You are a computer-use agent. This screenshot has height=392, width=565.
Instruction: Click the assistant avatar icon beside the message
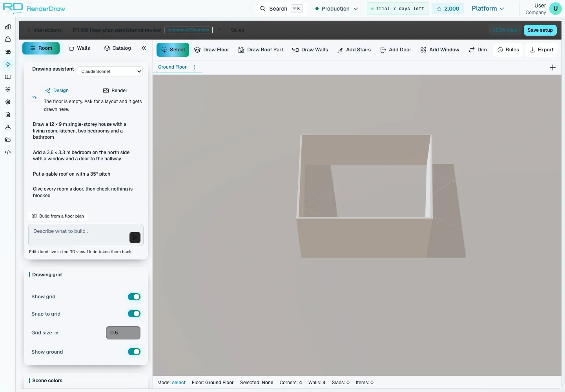35,97
